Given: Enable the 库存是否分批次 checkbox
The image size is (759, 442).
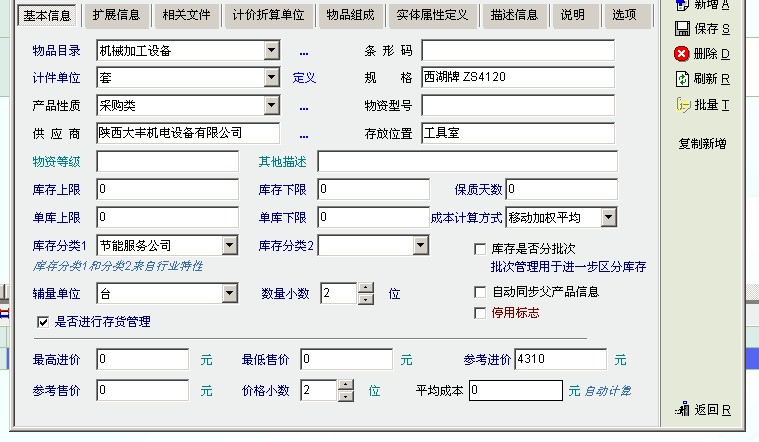Looking at the screenshot, I should [481, 248].
